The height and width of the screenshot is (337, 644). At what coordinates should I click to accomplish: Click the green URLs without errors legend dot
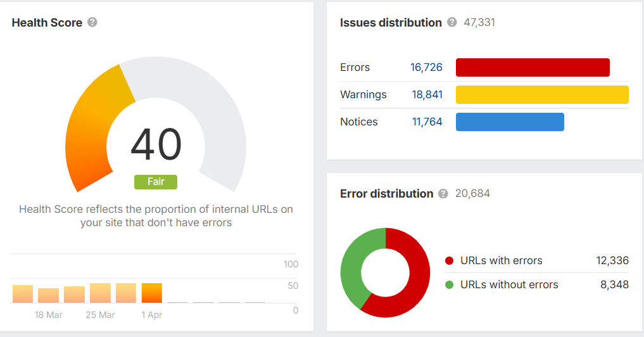pos(450,285)
